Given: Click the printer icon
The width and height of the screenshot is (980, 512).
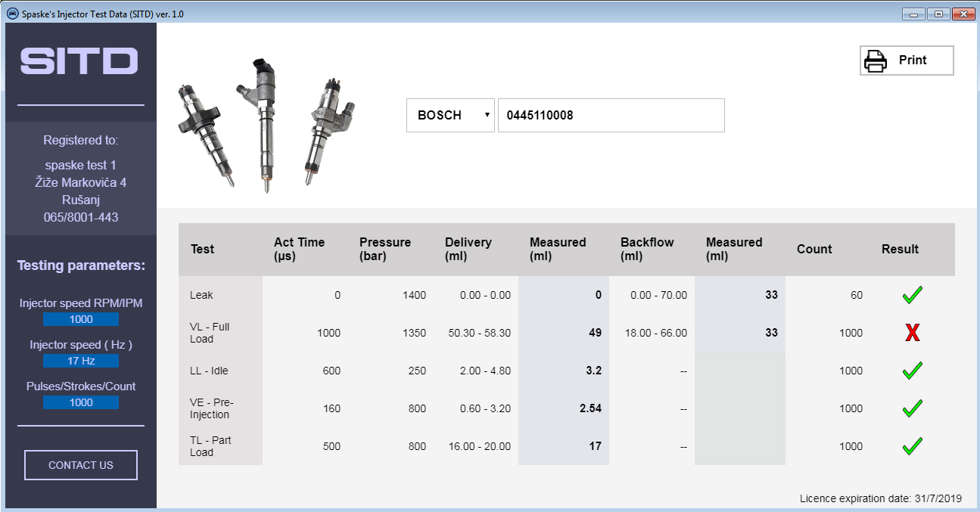Looking at the screenshot, I should 876,61.
